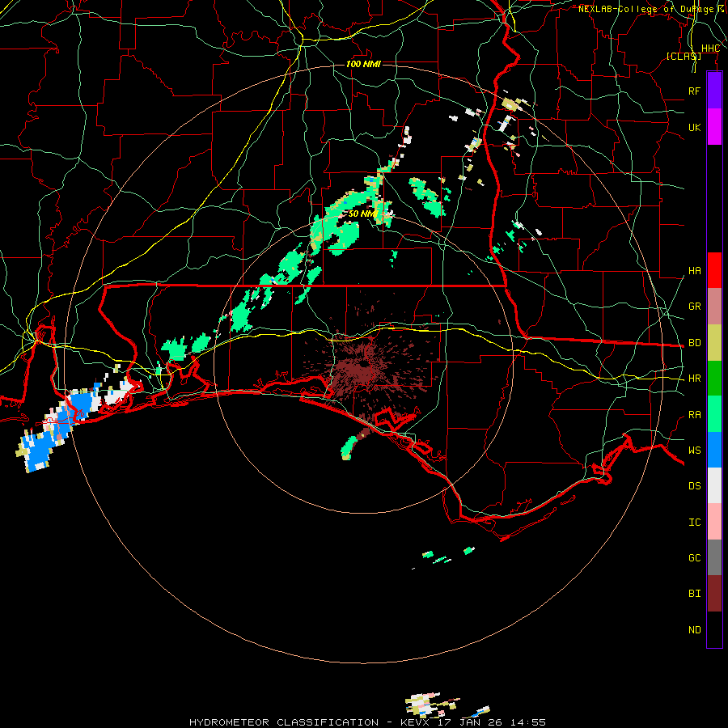
Task: Click the BI brown legend swatch
Action: pyautogui.click(x=714, y=594)
